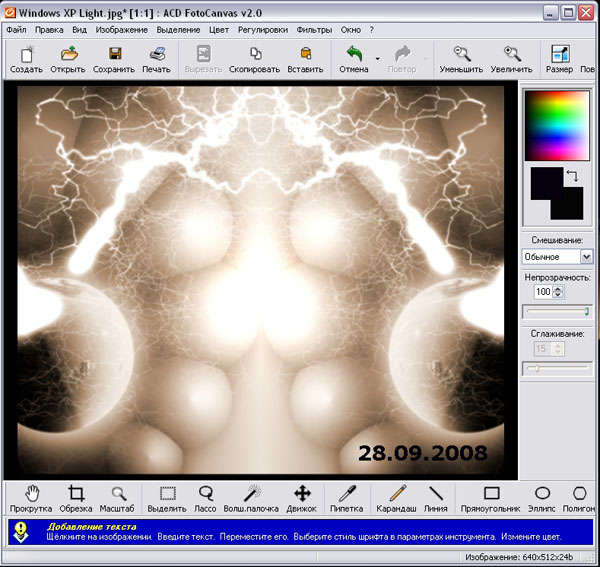This screenshot has width=600, height=567.
Task: Click the Сглаживание smoothing slider
Action: [558, 368]
